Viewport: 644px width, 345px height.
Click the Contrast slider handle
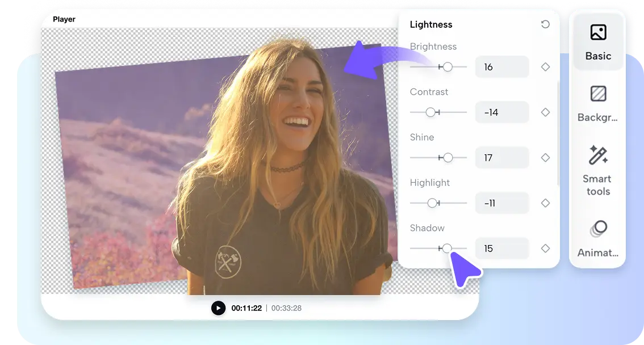tap(430, 112)
